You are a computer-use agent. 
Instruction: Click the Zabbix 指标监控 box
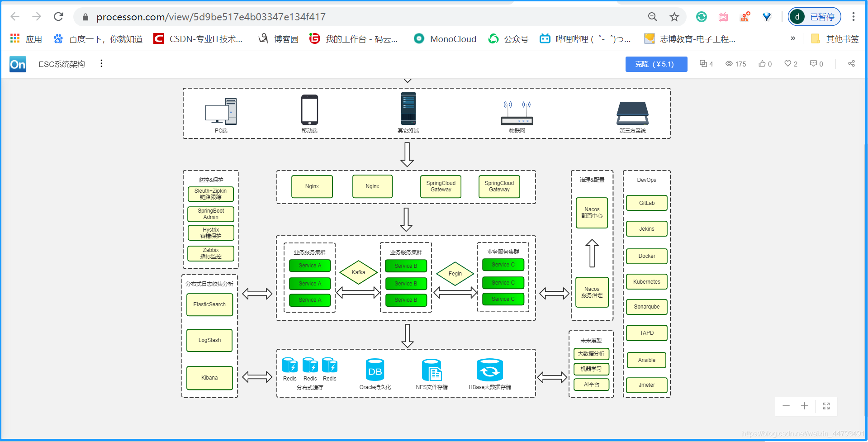pos(211,253)
